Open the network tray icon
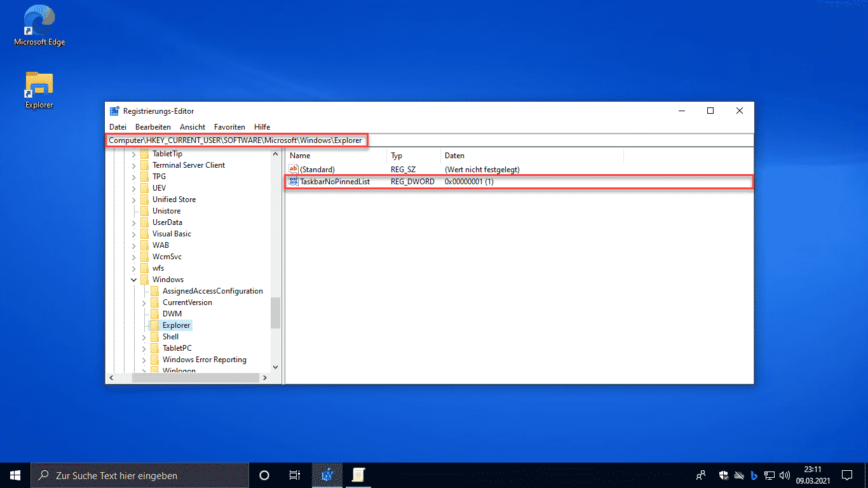 tap(770, 475)
